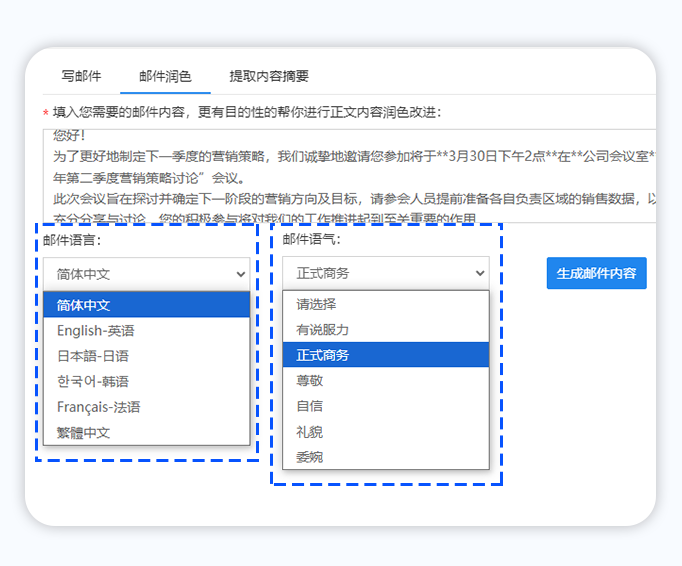The image size is (682, 566).
Task: Open the 提取内容摘要 tab
Action: 269,76
